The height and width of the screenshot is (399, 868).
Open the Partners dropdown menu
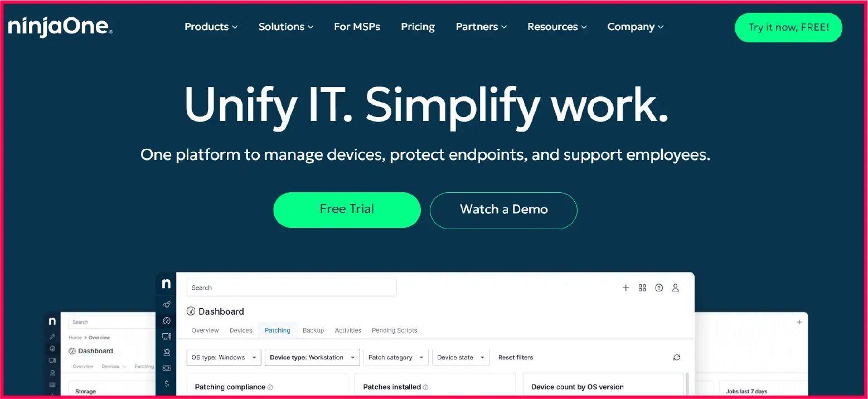pyautogui.click(x=482, y=27)
